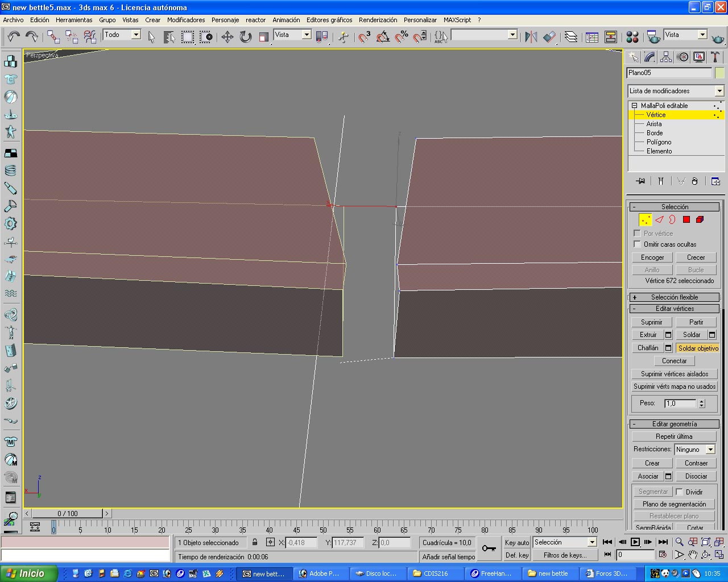Click the Mirror selected objects icon
This screenshot has height=582, width=728.
[x=531, y=37]
